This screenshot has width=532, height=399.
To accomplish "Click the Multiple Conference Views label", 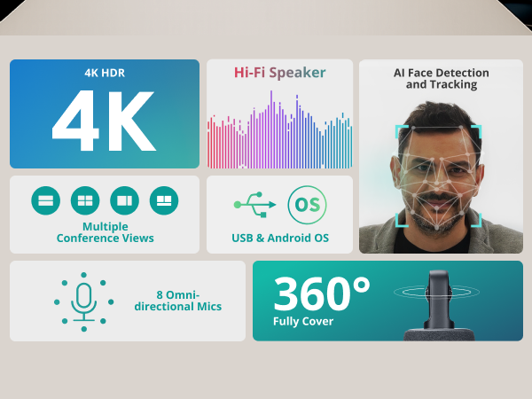I will click(105, 232).
